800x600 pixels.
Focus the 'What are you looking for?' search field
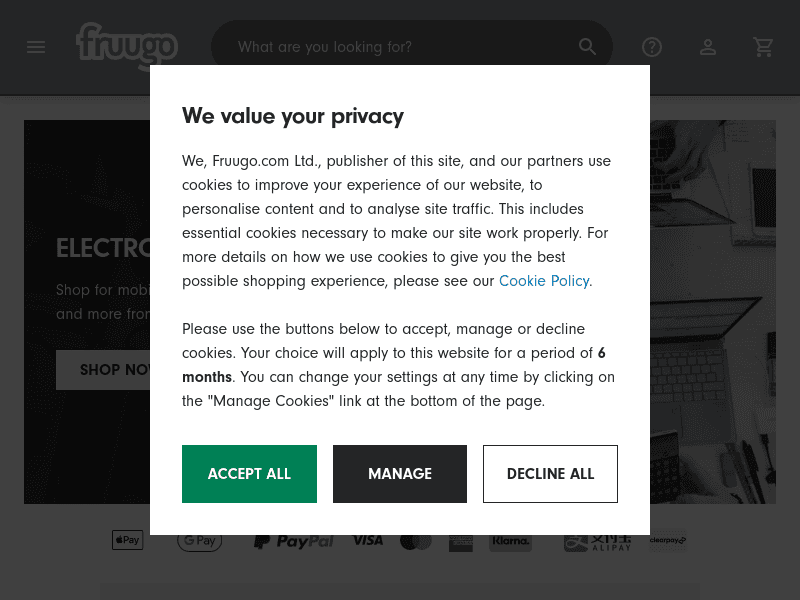400,47
